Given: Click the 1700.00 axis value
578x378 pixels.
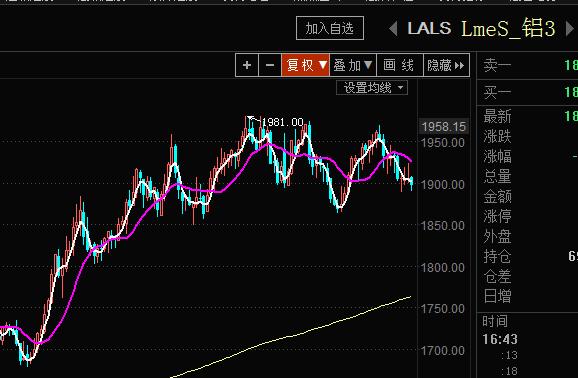Looking at the screenshot, I should point(442,350).
